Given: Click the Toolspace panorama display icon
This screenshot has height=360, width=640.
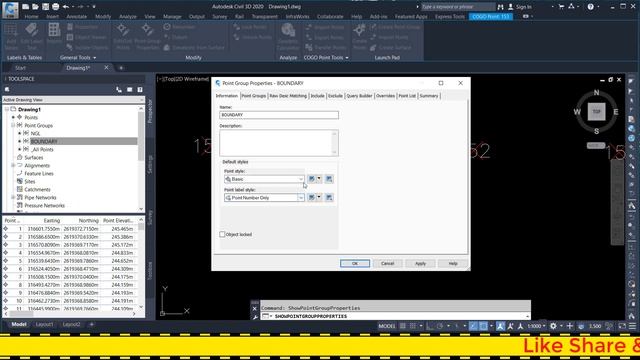Looking at the screenshot, I should 129,89.
